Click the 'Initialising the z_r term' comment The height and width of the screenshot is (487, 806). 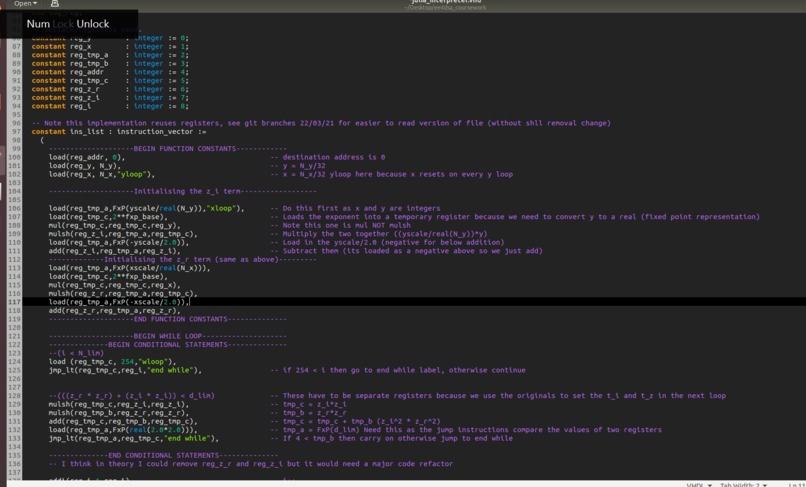pos(182,259)
